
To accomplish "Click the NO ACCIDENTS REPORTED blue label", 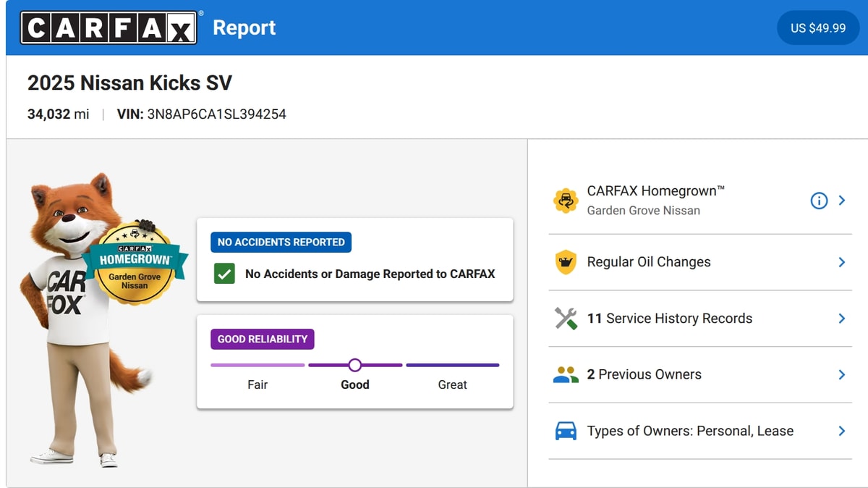I will point(281,242).
